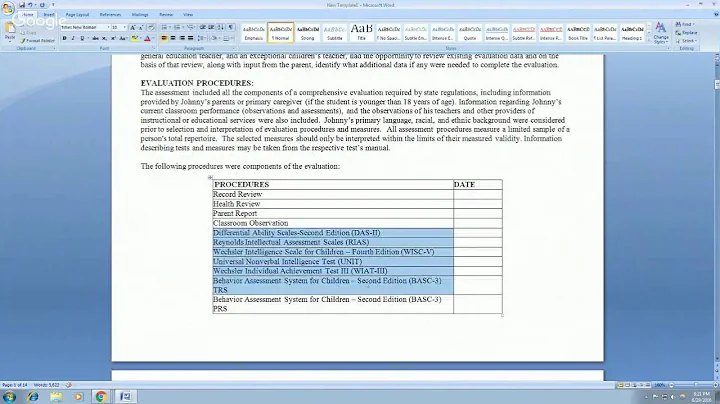Apply the Subtitle style
Viewport: 720px width, 404px height.
[x=334, y=33]
